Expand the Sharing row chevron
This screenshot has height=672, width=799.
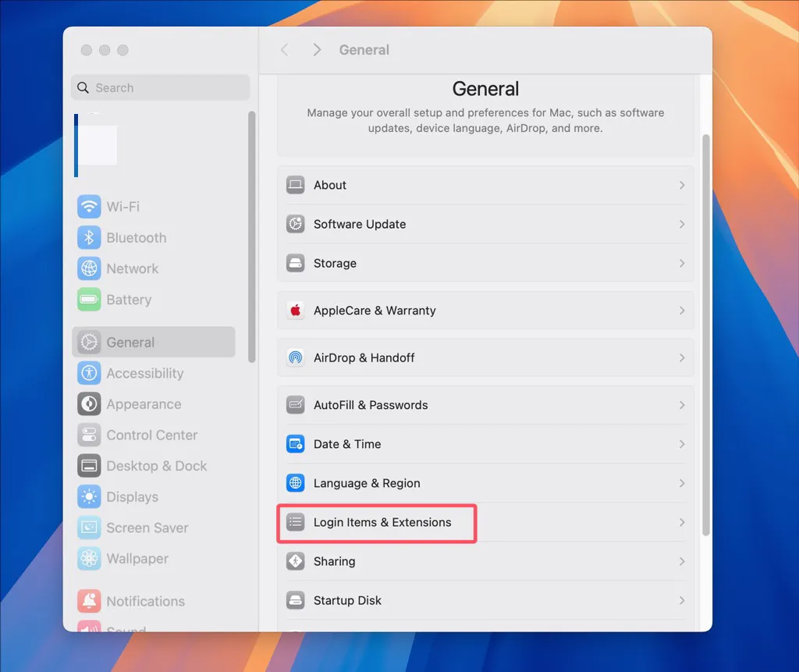682,561
